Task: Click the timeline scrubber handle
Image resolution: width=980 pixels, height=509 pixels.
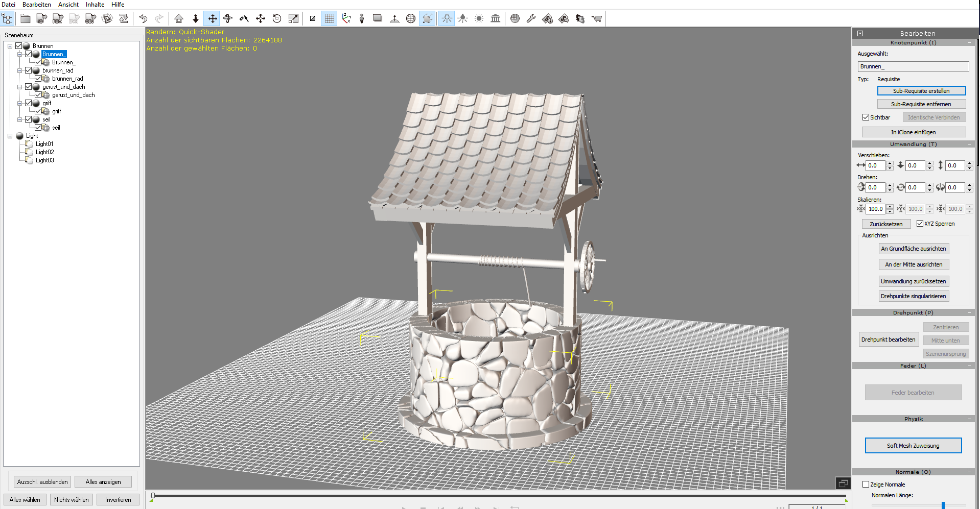Action: pyautogui.click(x=152, y=495)
